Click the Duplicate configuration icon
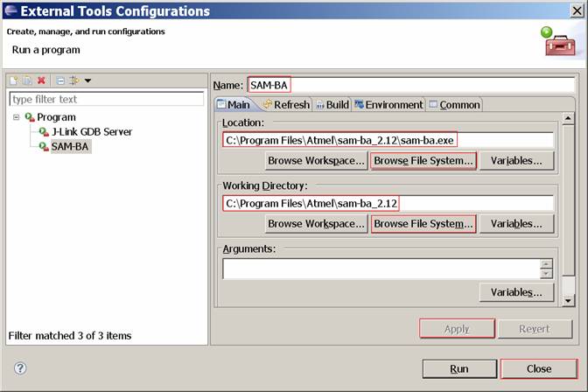Screen dimensions: 588x392 27,80
